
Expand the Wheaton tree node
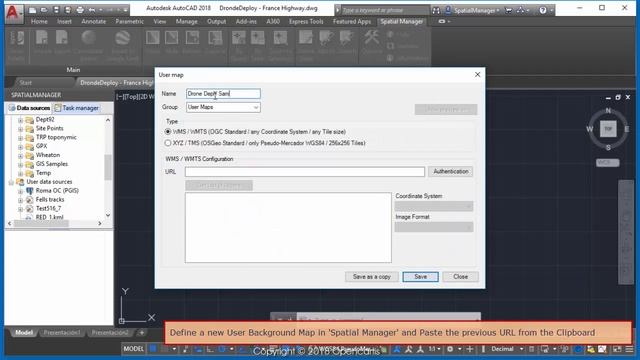pos(20,156)
